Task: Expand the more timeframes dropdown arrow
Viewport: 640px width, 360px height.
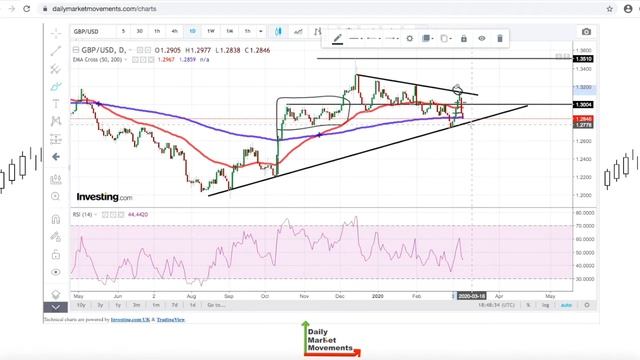Action: [260, 31]
